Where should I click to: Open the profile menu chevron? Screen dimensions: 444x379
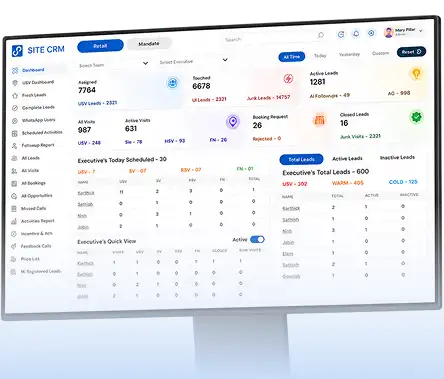coord(421,31)
